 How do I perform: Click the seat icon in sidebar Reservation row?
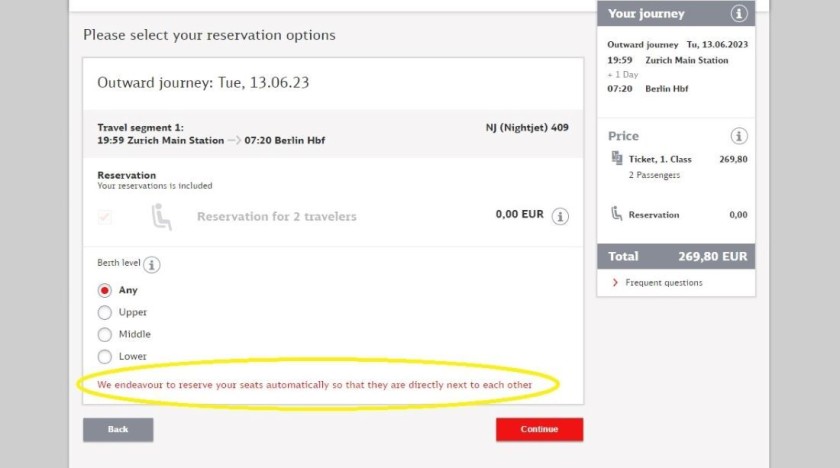tap(617, 214)
